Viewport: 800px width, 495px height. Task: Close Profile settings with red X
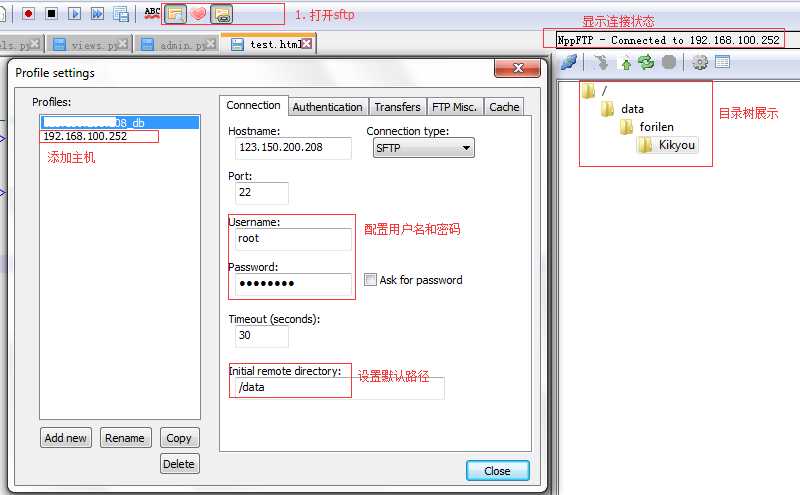point(517,68)
